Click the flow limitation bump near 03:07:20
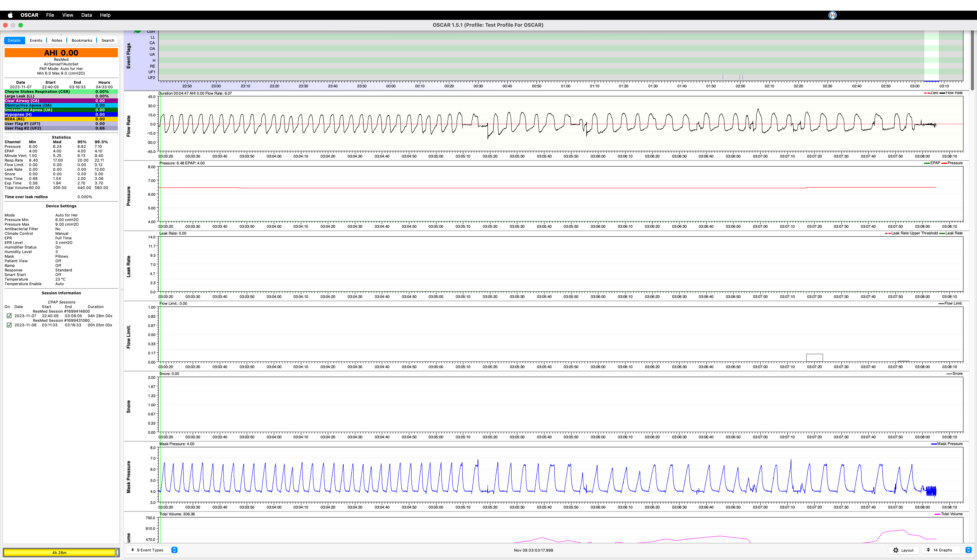This screenshot has width=977, height=560. coord(814,358)
